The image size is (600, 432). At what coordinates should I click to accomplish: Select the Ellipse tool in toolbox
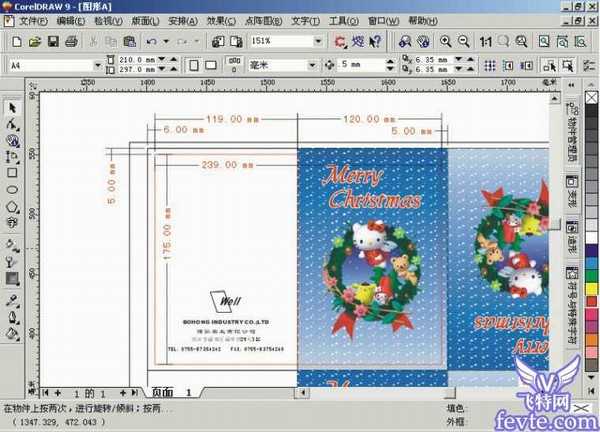click(12, 190)
